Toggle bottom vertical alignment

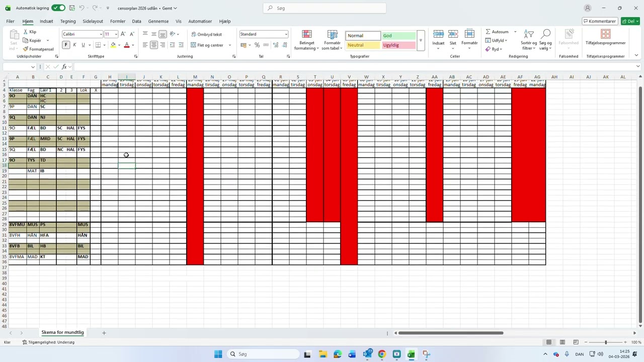pyautogui.click(x=163, y=34)
